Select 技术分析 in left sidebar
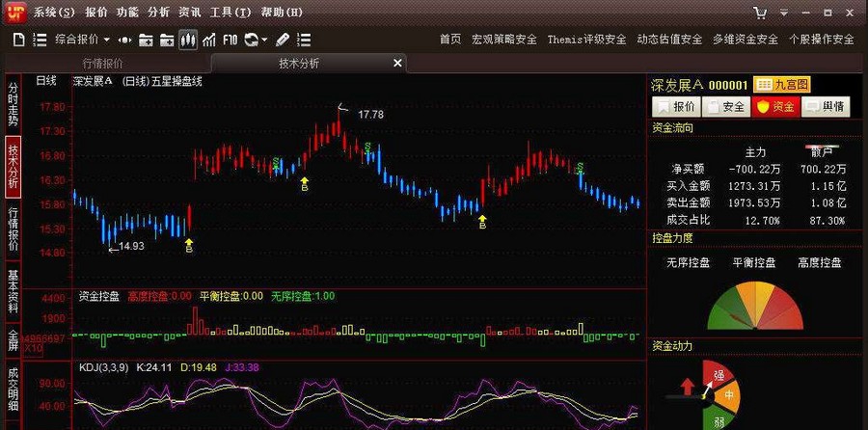 (x=14, y=167)
